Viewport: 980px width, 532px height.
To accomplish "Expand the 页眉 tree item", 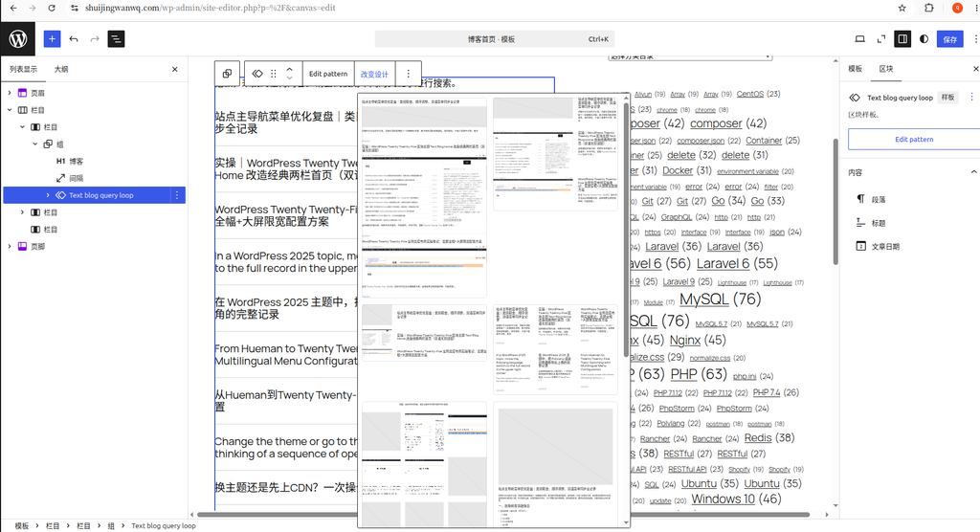I will click(10, 93).
